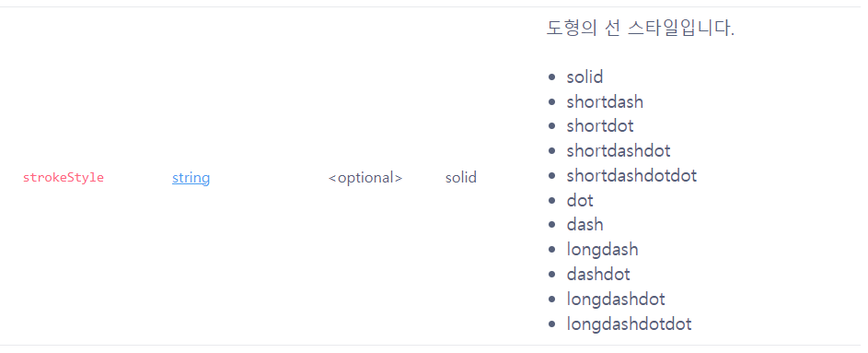This screenshot has width=868, height=353.
Task: Click the default value solid
Action: coord(461,178)
